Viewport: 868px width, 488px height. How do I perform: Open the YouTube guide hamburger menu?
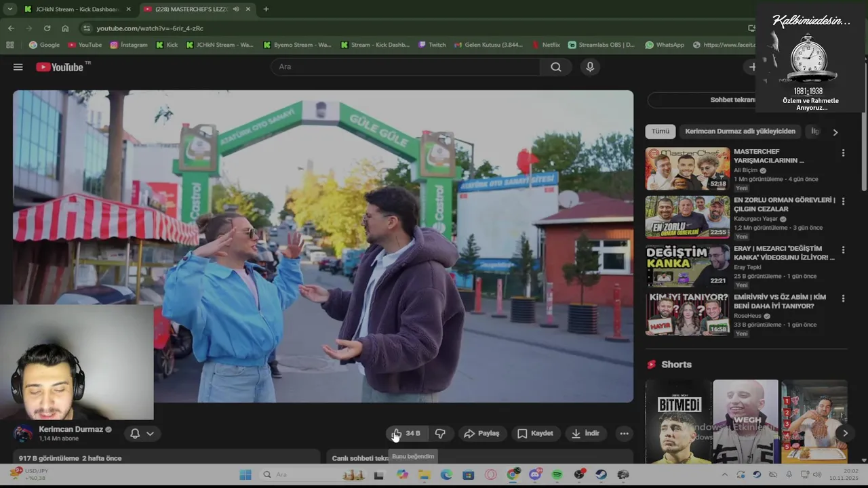point(18,67)
